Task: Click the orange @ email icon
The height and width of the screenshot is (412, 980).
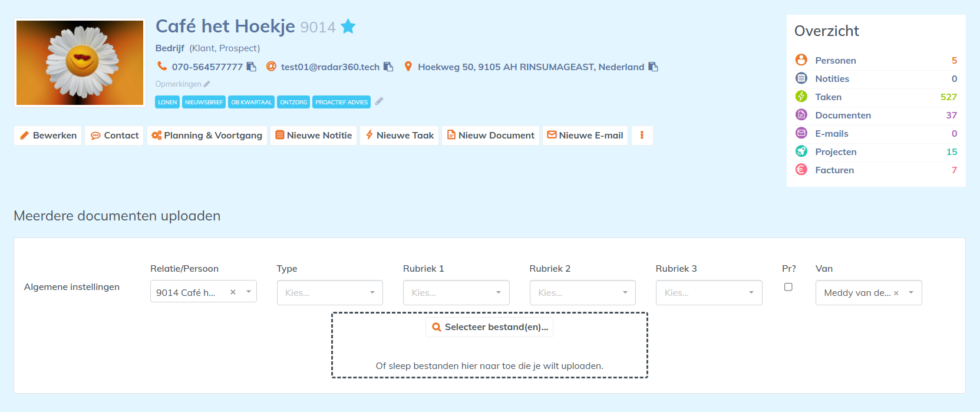Action: click(271, 66)
